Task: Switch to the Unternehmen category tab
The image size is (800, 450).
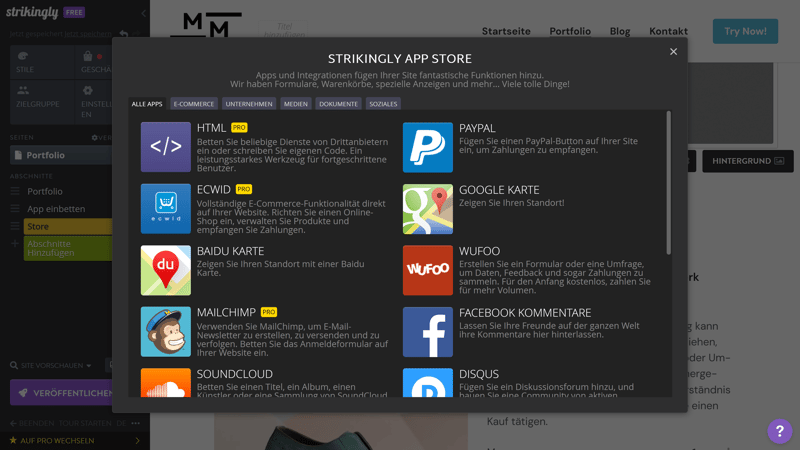Action: coord(249,104)
